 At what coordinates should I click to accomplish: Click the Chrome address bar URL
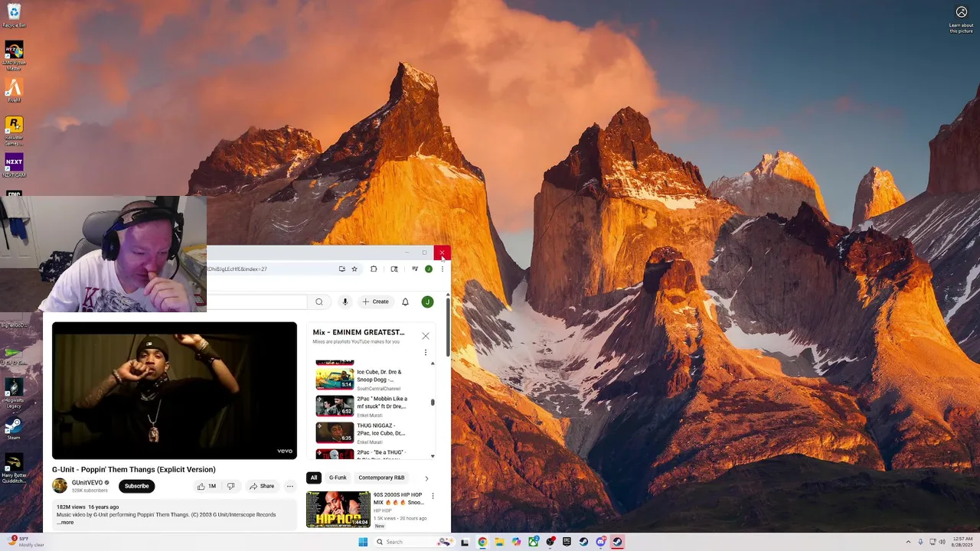coord(237,269)
